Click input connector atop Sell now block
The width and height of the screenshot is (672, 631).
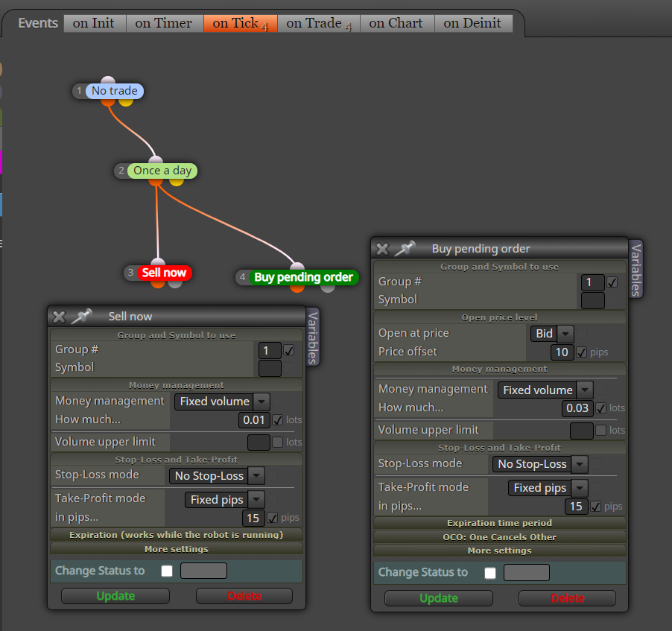158,262
